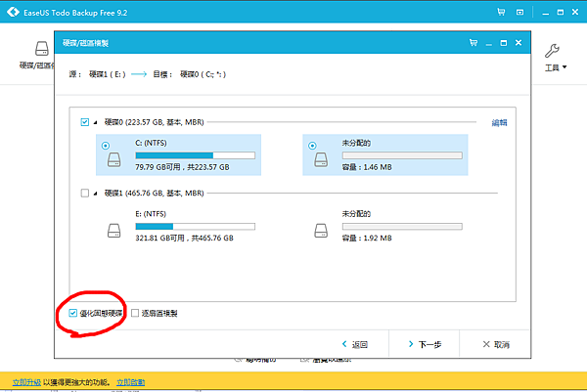The width and height of the screenshot is (587, 392).
Task: Click the 1.92 MB unallocated drive icon
Action: pos(321,231)
